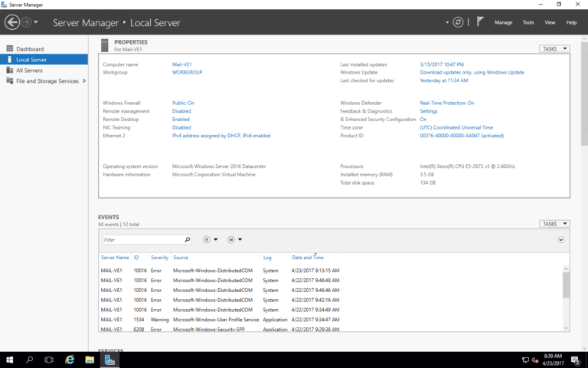Image resolution: width=588 pixels, height=368 pixels.
Task: Click computer name Mail-VE1 link
Action: coord(182,64)
